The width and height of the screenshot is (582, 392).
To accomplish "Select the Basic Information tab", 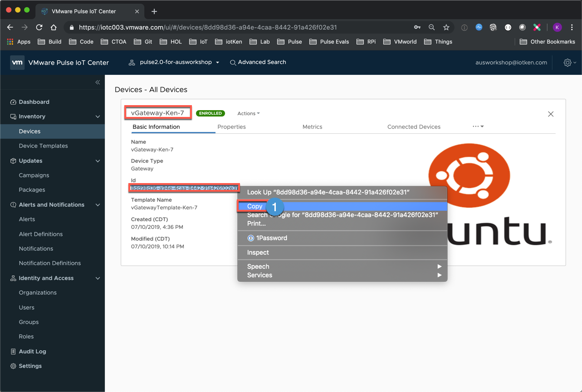I will [156, 127].
